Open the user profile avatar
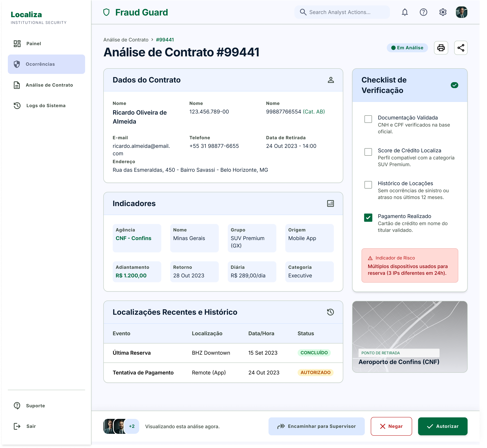The width and height of the screenshot is (487, 448). click(462, 12)
